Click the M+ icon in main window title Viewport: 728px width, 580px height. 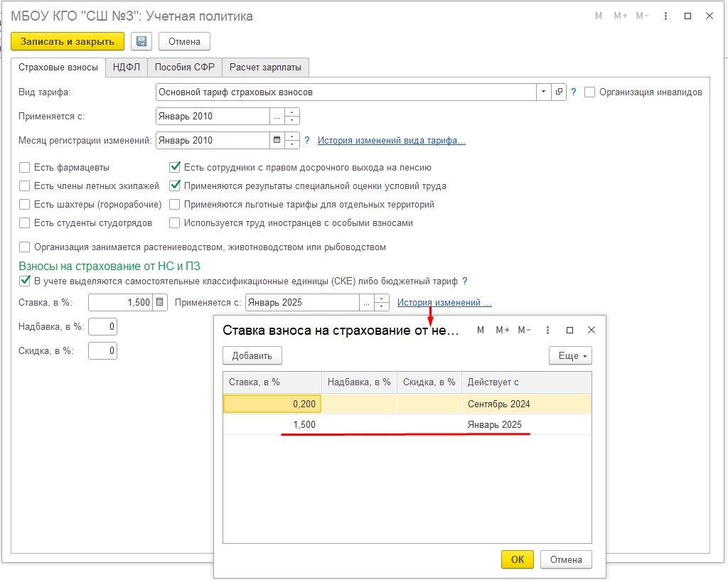pyautogui.click(x=620, y=16)
